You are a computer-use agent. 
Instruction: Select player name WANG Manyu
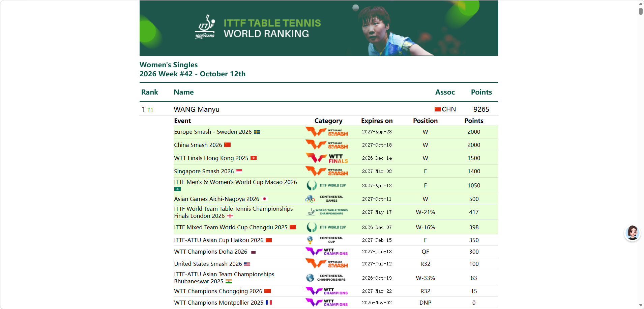click(197, 109)
